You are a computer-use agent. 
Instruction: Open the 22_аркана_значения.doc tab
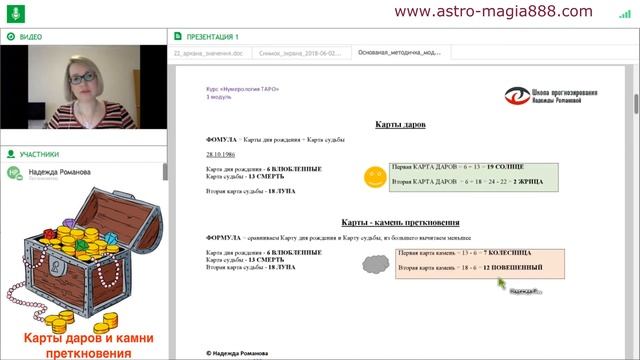208,53
